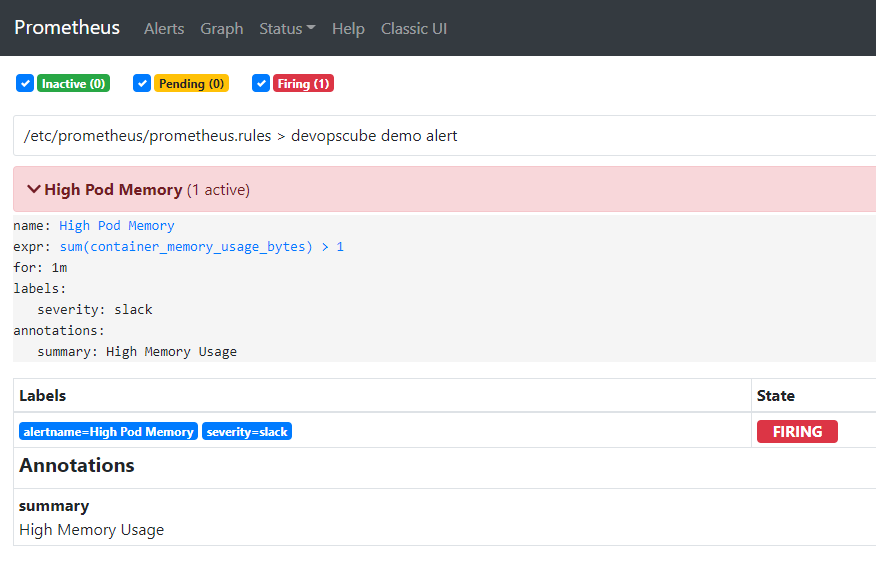This screenshot has height=586, width=876.
Task: Select the bold summary annotation key
Action: click(54, 506)
